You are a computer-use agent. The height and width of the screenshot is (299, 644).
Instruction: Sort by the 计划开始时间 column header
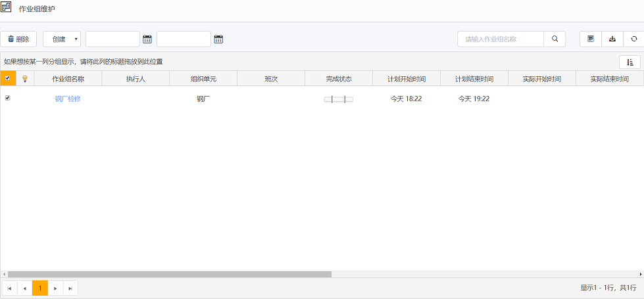pyautogui.click(x=406, y=79)
